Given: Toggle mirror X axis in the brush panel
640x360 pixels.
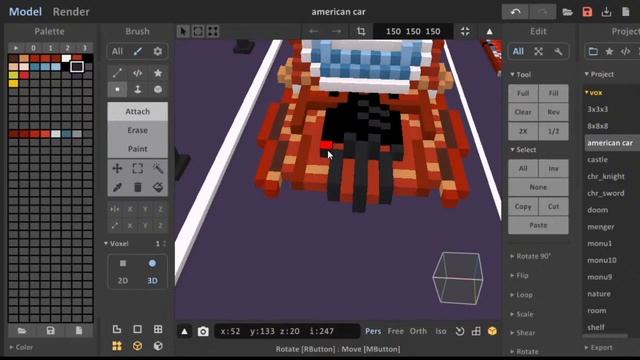Looking at the screenshot, I should click(x=130, y=209).
